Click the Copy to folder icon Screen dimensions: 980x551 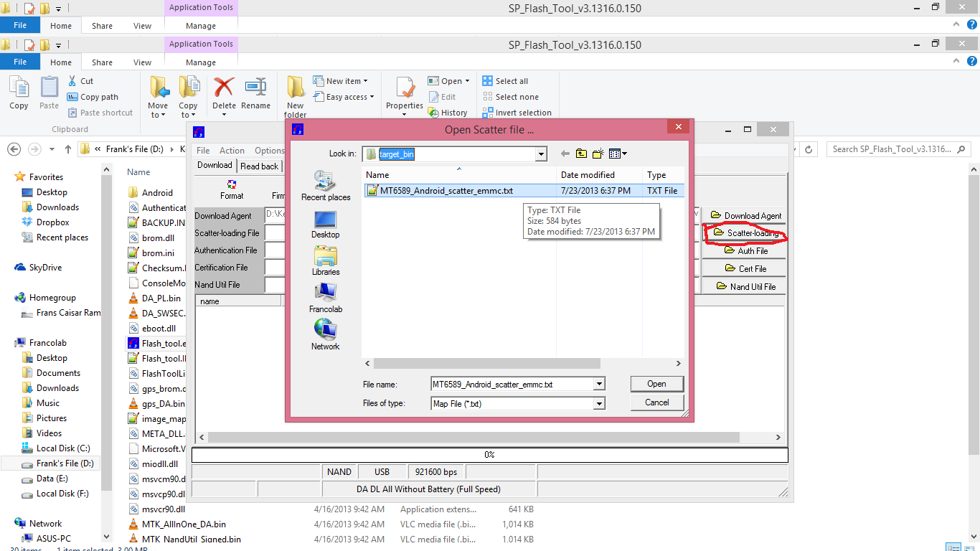(x=189, y=88)
